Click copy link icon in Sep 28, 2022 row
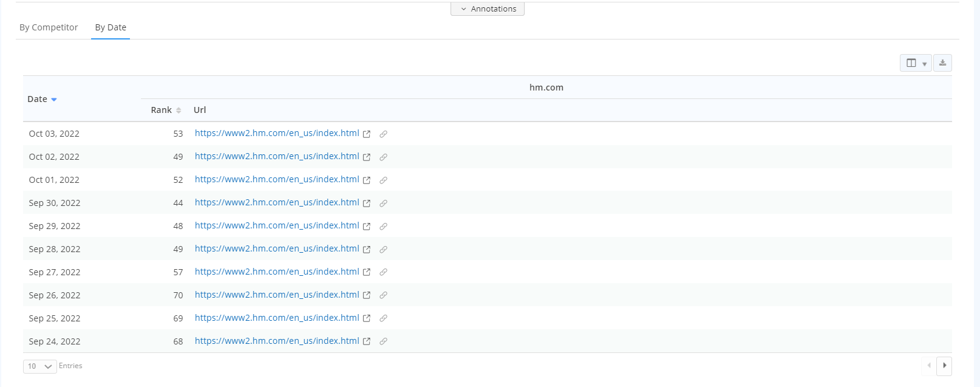The height and width of the screenshot is (387, 980). pyautogui.click(x=383, y=250)
